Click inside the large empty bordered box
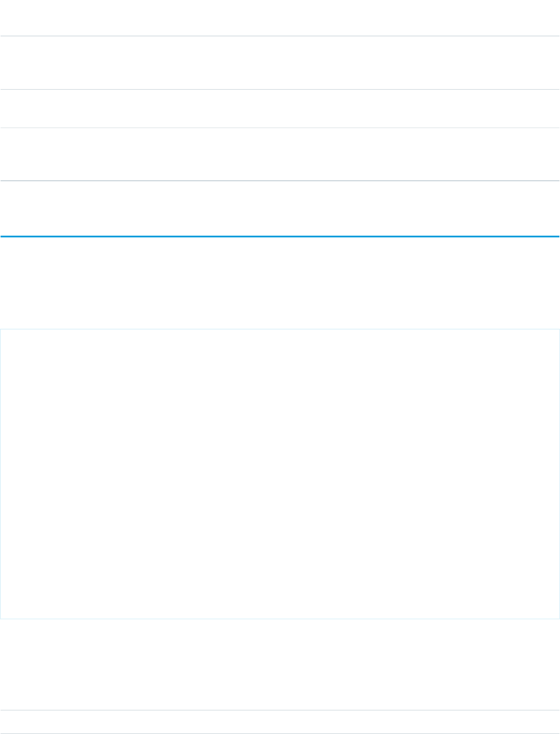Image resolution: width=560 pixels, height=734 pixels. click(x=280, y=474)
